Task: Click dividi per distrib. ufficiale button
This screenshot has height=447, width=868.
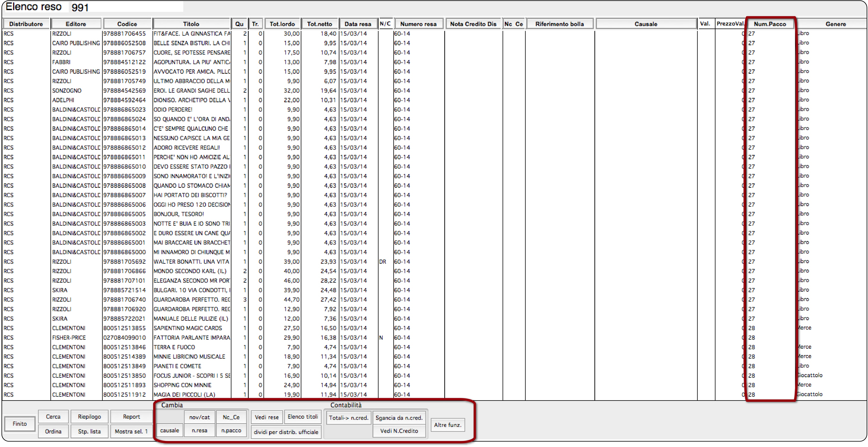Action: pyautogui.click(x=286, y=432)
